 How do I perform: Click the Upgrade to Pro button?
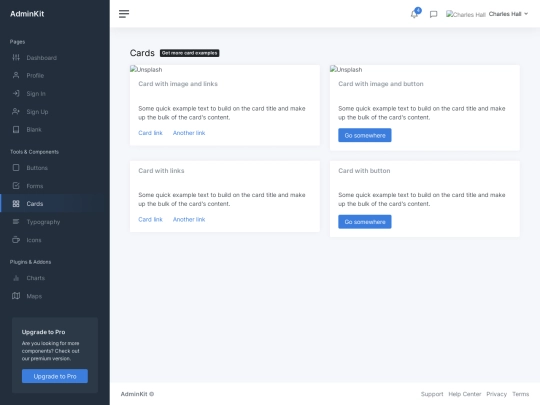point(55,376)
